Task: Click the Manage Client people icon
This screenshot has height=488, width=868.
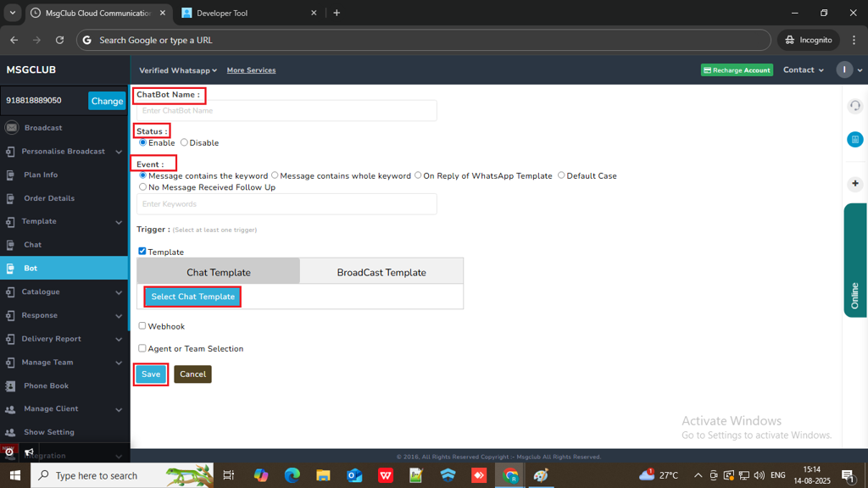Action: click(x=10, y=409)
